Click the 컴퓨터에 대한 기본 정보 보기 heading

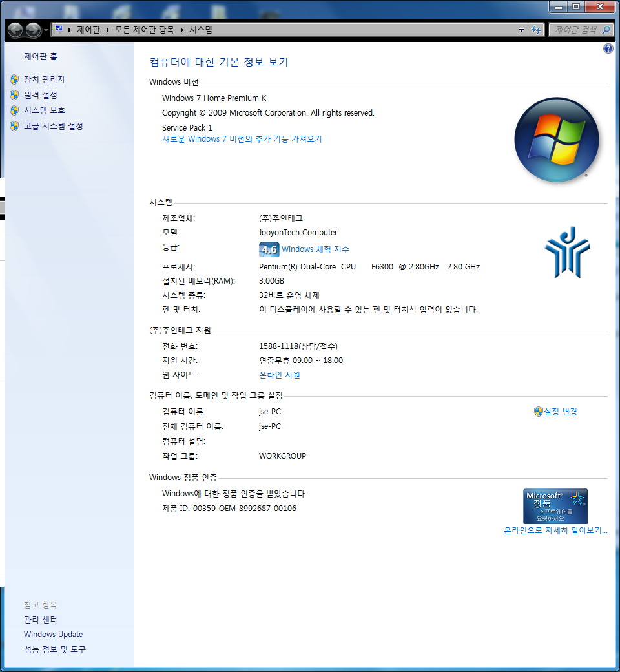(x=219, y=62)
